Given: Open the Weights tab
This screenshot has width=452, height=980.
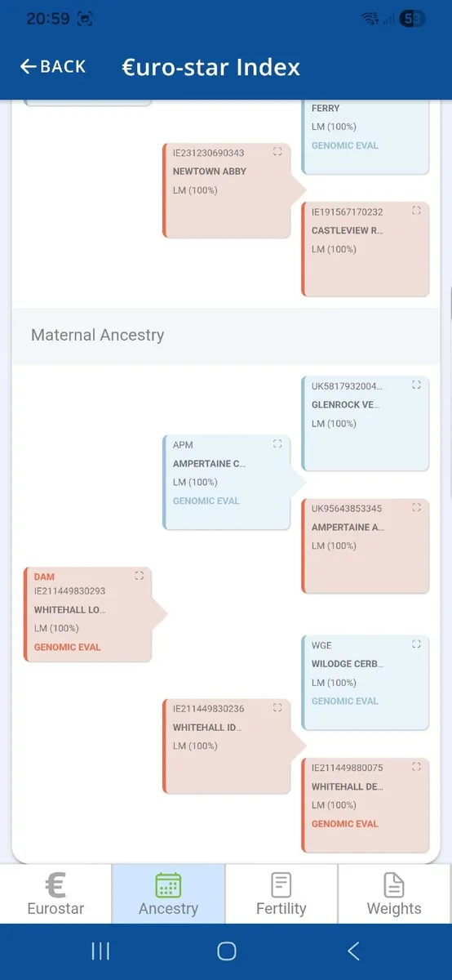Looking at the screenshot, I should pos(394,894).
